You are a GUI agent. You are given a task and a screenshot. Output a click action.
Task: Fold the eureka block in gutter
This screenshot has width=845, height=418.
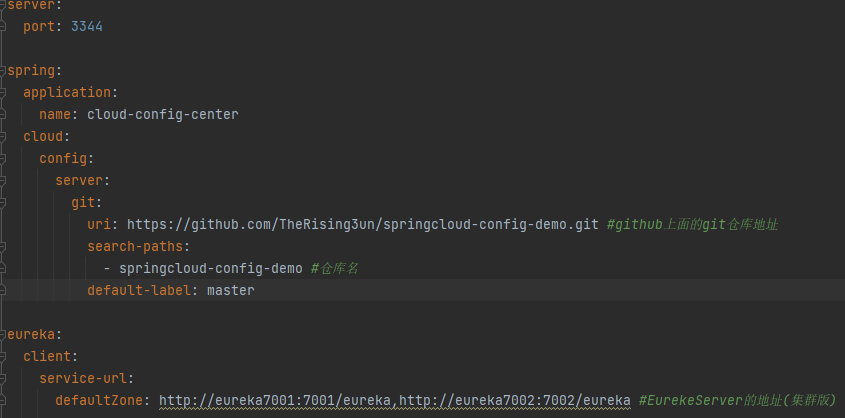tap(4, 335)
